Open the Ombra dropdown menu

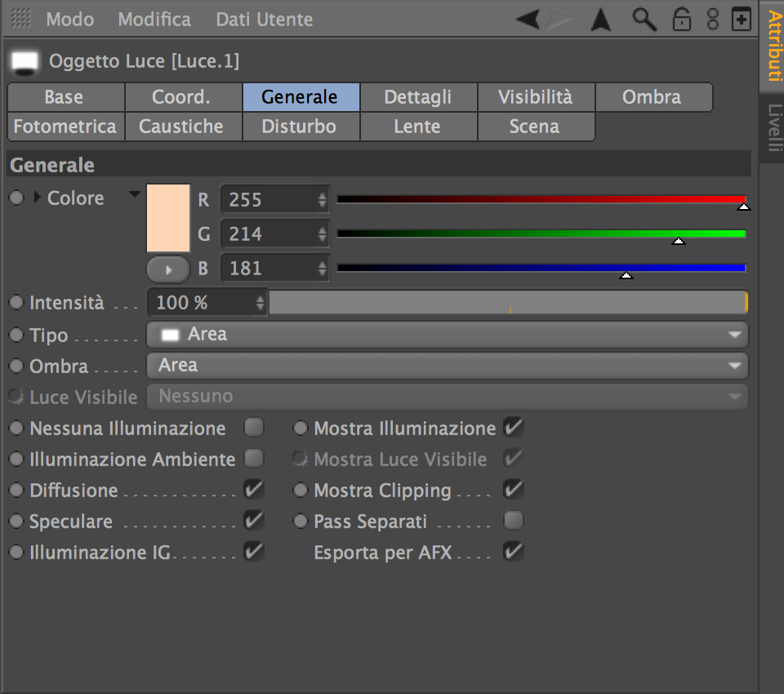pyautogui.click(x=447, y=366)
